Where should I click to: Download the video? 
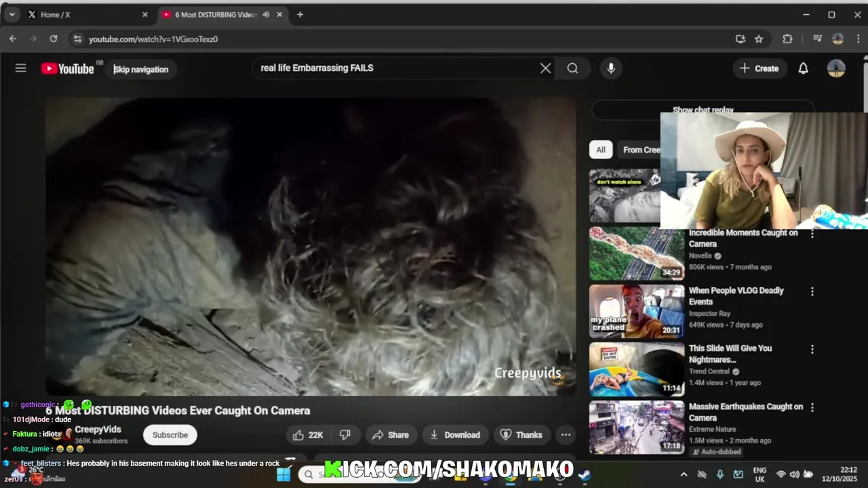coord(454,435)
